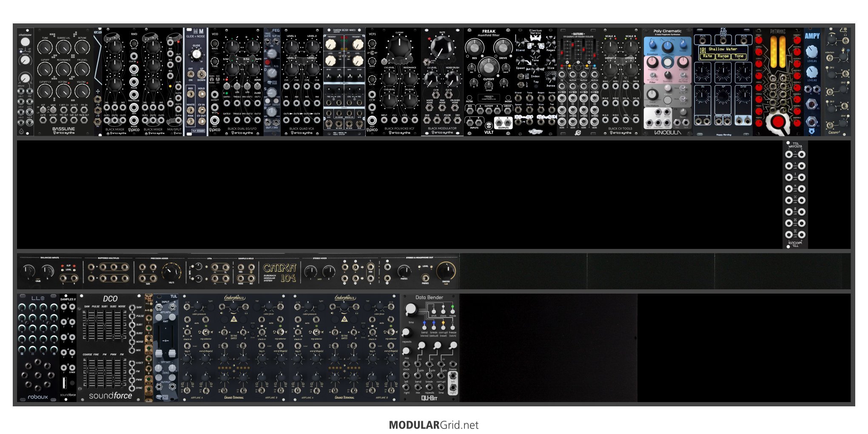
Task: Select the Batumi quadruple LFO module
Action: click(x=578, y=82)
